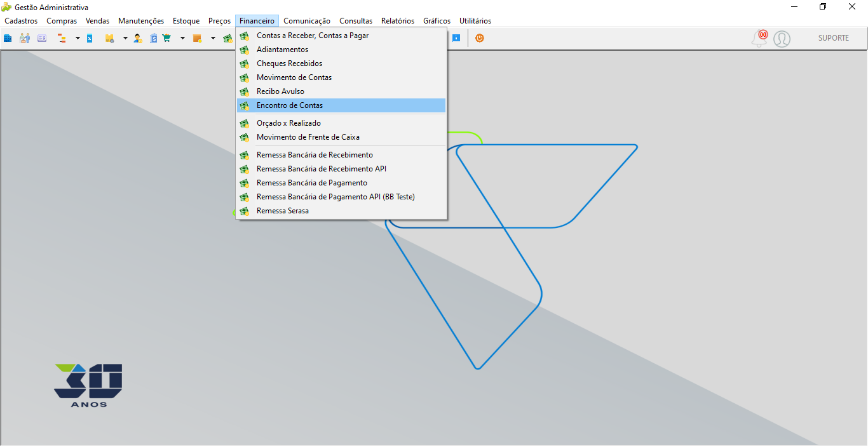Screen dimensions: 868x447
Task: Open the Manutenções menu
Action: click(141, 21)
